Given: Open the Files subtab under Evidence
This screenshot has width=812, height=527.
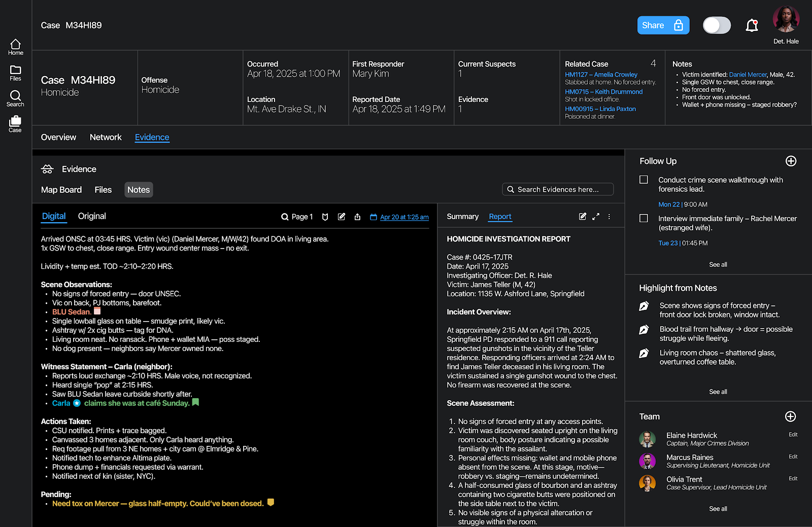Looking at the screenshot, I should point(103,190).
